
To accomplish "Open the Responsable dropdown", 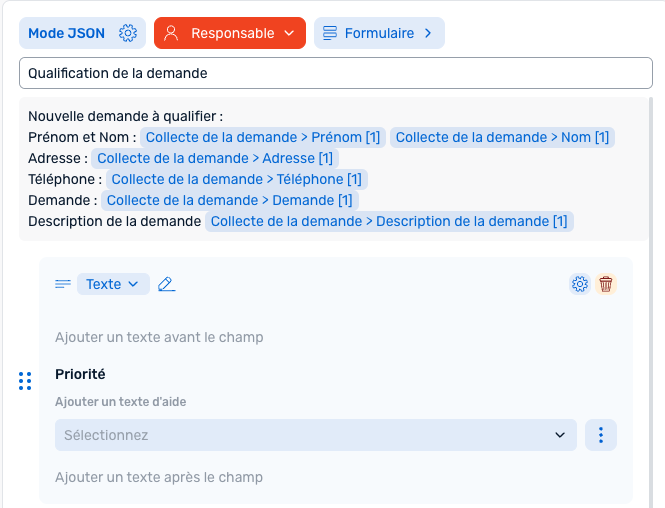I will click(x=230, y=33).
